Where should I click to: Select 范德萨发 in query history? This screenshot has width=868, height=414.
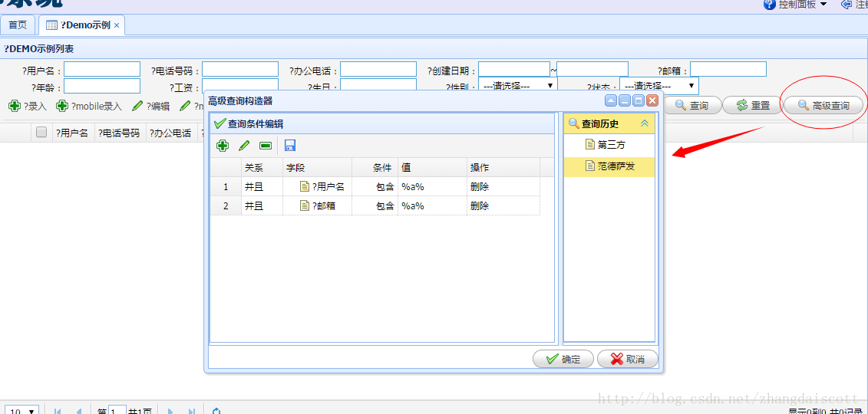coord(609,166)
